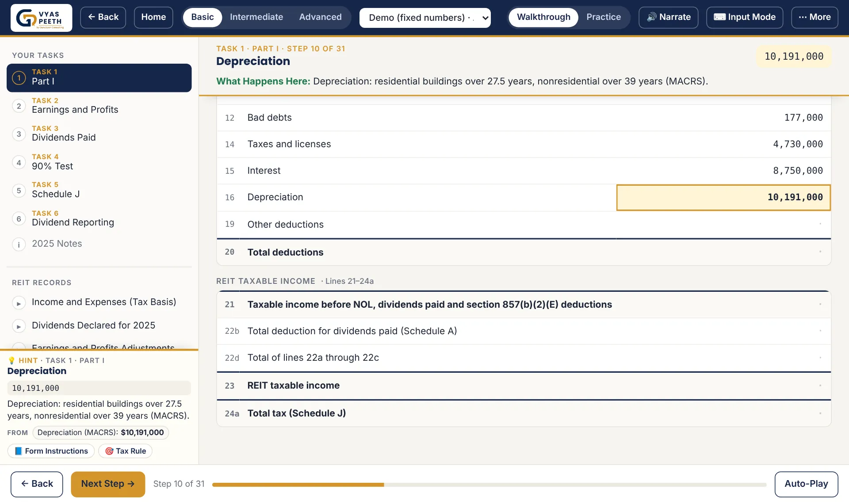The image size is (849, 504).
Task: Click the bottom Back button
Action: tap(37, 484)
